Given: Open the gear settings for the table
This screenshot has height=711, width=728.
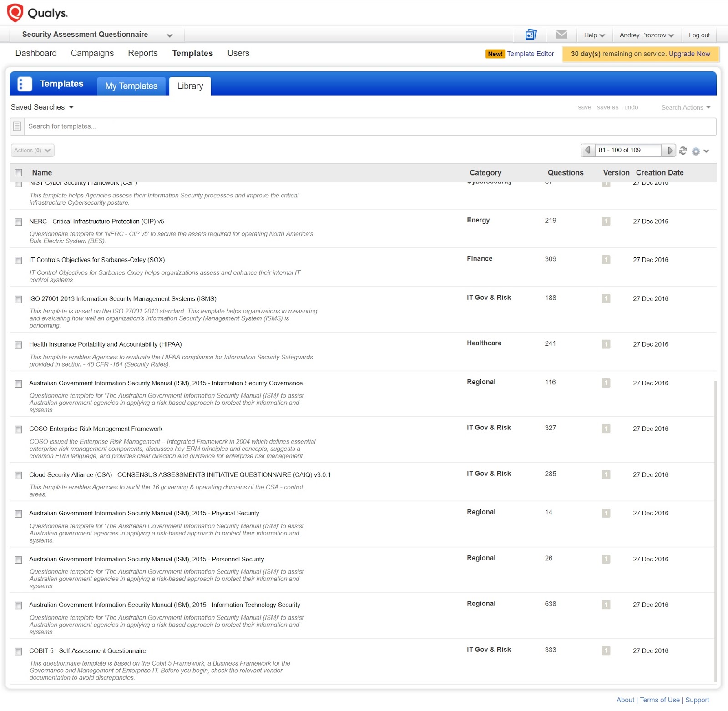Looking at the screenshot, I should click(x=696, y=151).
